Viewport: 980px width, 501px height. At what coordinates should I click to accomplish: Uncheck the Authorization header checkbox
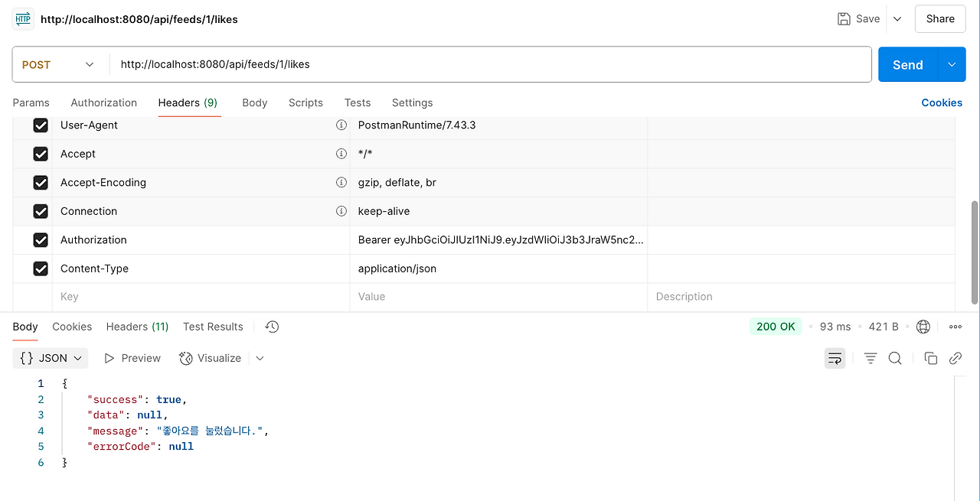(41, 239)
